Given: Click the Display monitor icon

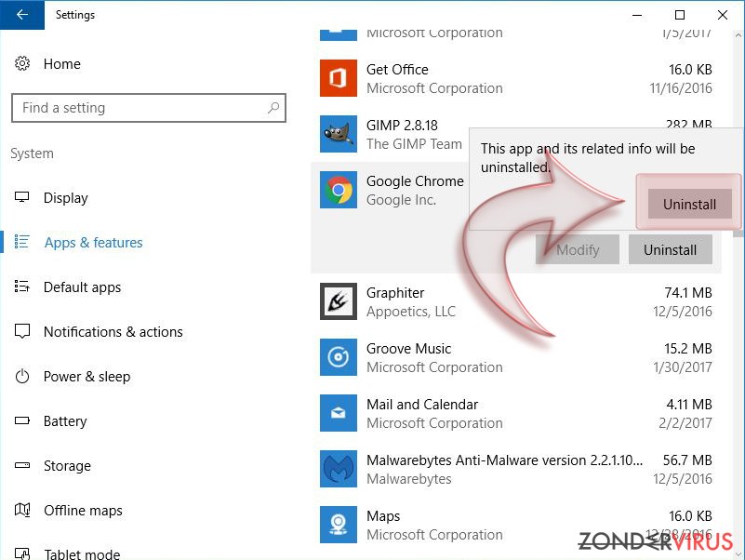Looking at the screenshot, I should (x=21, y=197).
